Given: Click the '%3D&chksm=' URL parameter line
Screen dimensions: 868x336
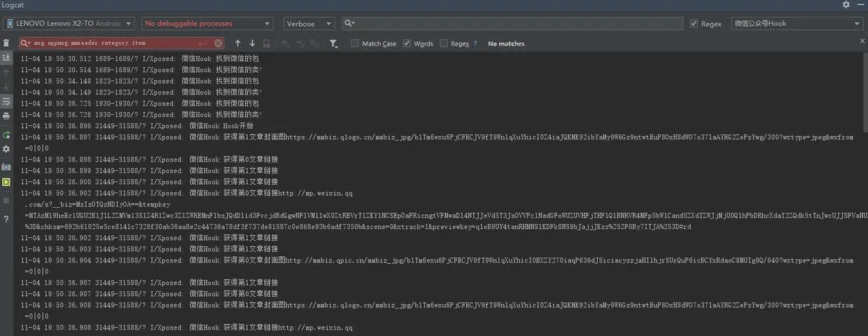Looking at the screenshot, I should pos(359,226).
